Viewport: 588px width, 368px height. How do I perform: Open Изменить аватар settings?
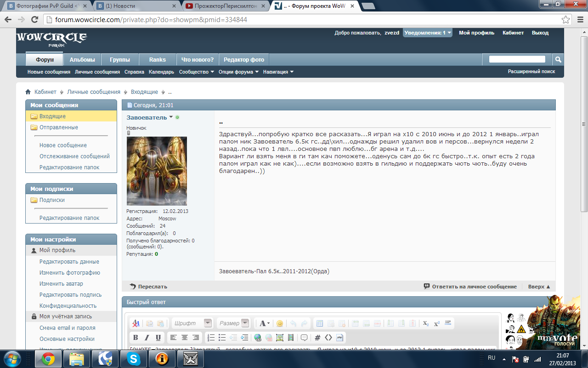pyautogui.click(x=61, y=283)
